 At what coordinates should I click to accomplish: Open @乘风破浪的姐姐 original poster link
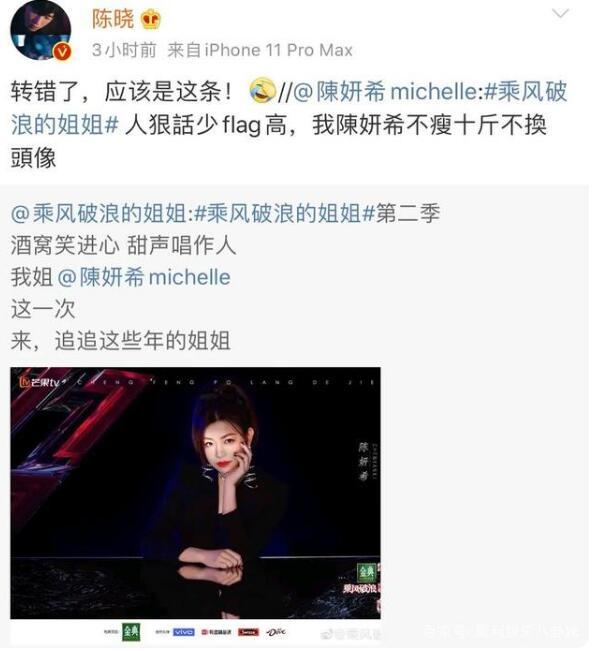click(98, 213)
